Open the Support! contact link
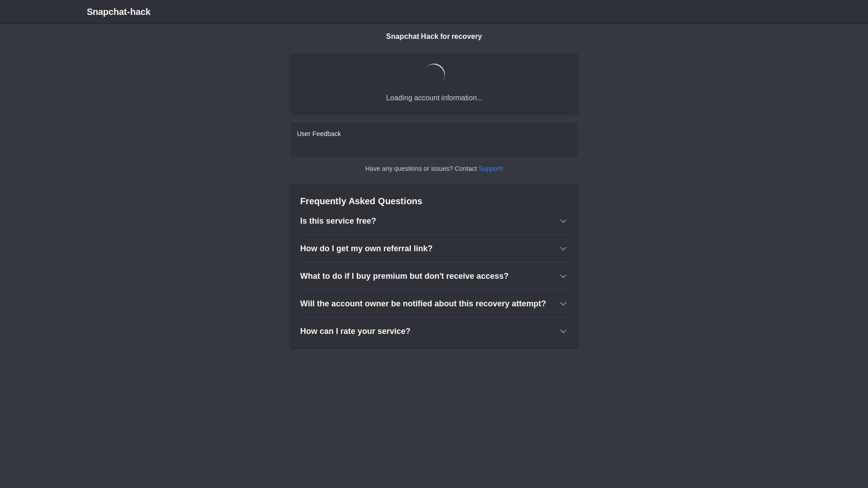The image size is (868, 488). tap(491, 169)
